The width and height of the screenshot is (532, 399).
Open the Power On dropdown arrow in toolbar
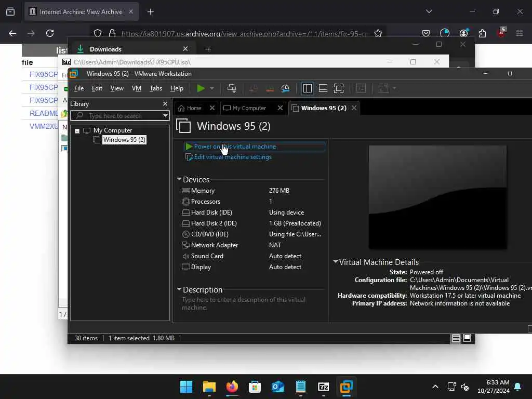tap(212, 88)
